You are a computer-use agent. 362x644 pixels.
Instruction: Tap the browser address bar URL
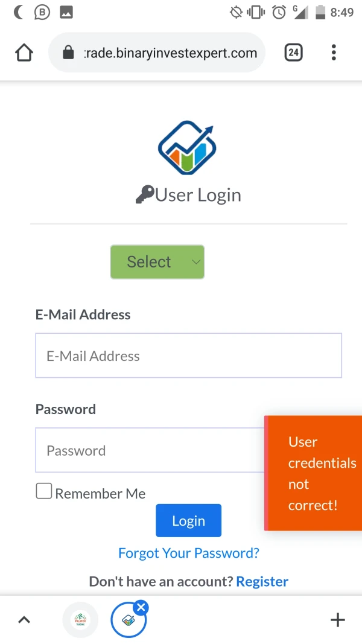click(171, 53)
